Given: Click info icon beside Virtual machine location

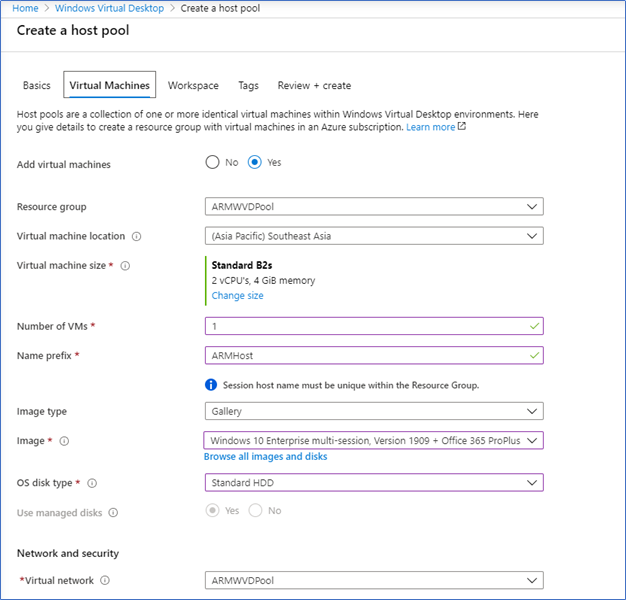Looking at the screenshot, I should pyautogui.click(x=137, y=236).
